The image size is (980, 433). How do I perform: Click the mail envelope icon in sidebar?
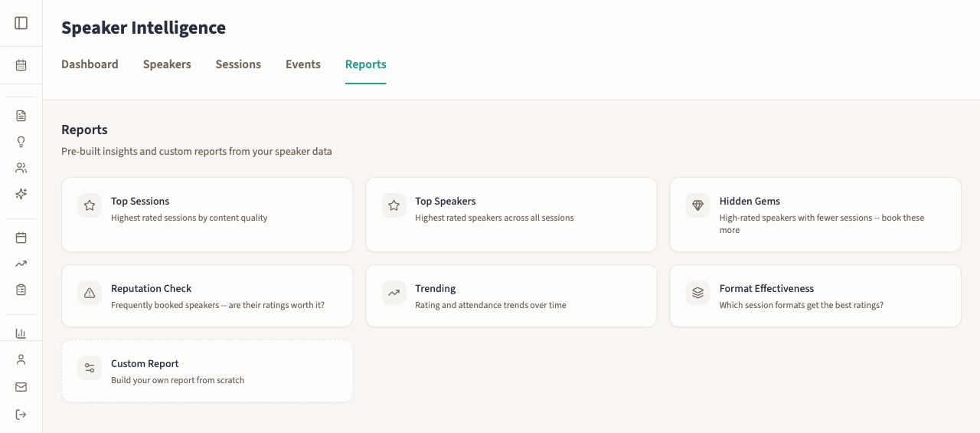21,387
